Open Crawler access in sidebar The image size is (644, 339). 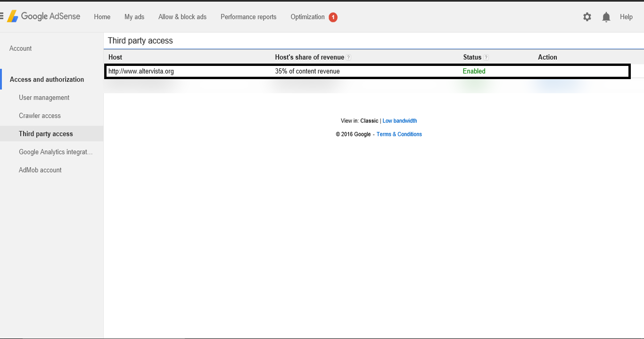coord(40,116)
